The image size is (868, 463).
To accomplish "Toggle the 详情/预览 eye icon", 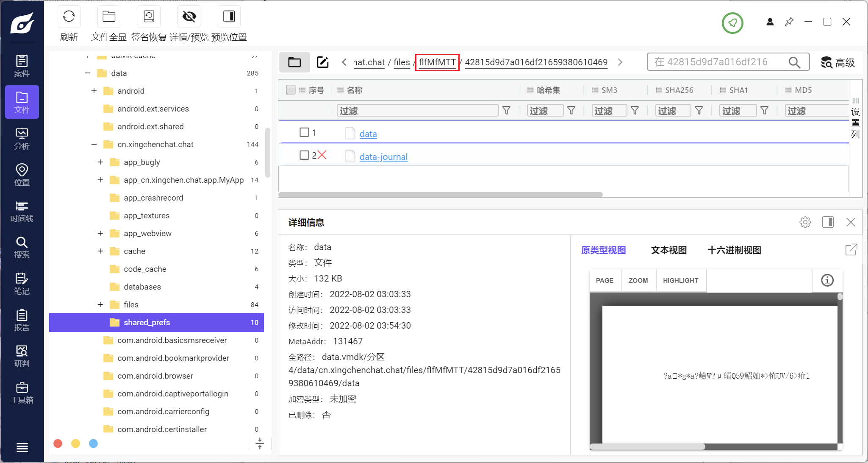I will 189,17.
